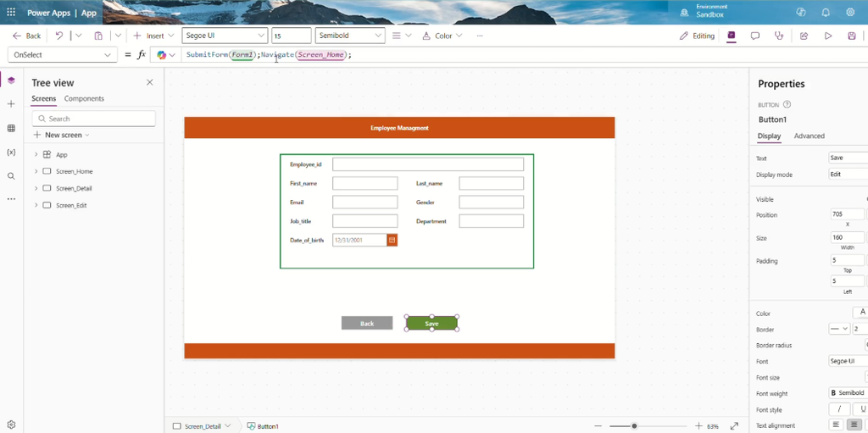Switch to the Components tab
Screen dimensions: 868x433
[84, 98]
